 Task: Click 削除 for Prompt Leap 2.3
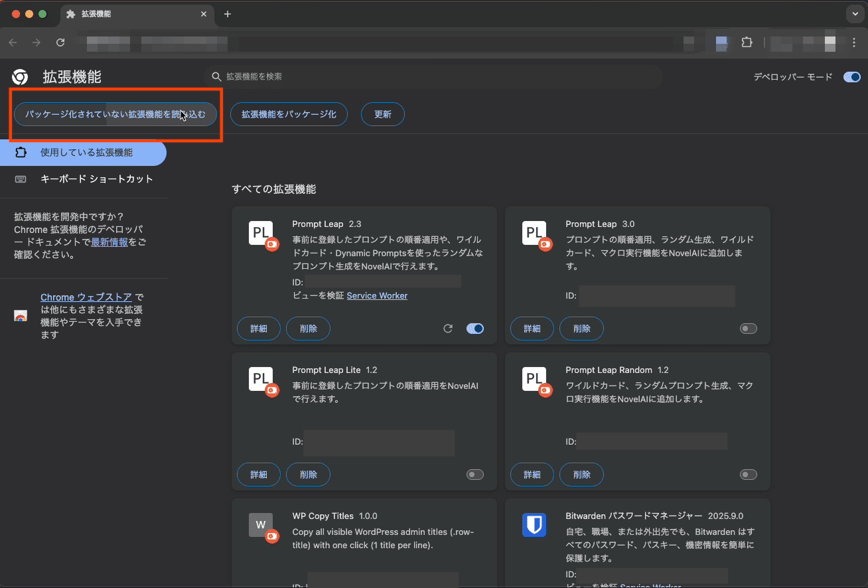click(309, 329)
